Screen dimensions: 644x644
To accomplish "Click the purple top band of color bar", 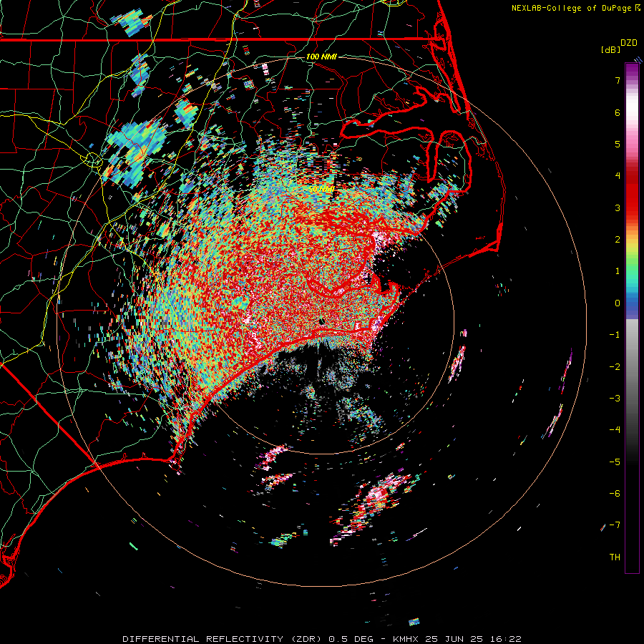I will tap(632, 70).
